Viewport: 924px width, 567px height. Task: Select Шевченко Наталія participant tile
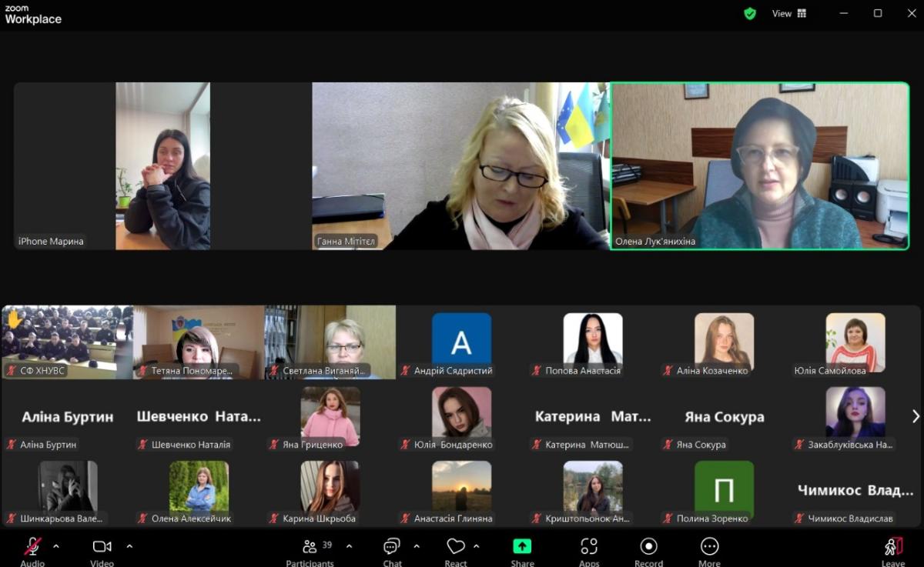[x=199, y=416]
